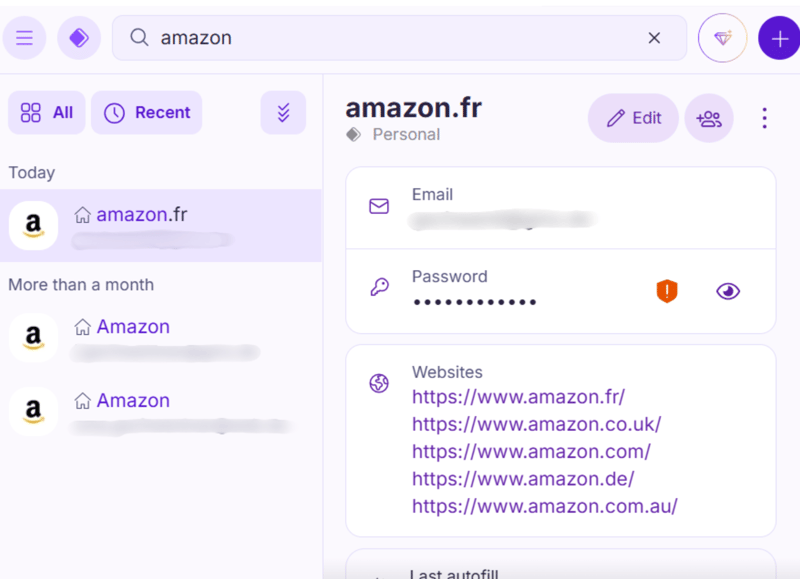Open the https://www.amazon.co.uk/ link
Image resolution: width=800 pixels, height=579 pixels.
536,424
